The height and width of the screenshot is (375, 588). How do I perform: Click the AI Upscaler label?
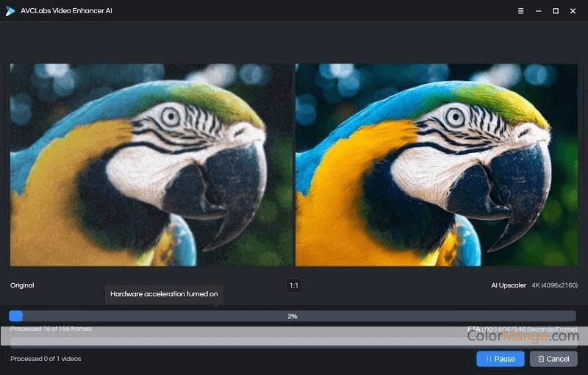[509, 285]
